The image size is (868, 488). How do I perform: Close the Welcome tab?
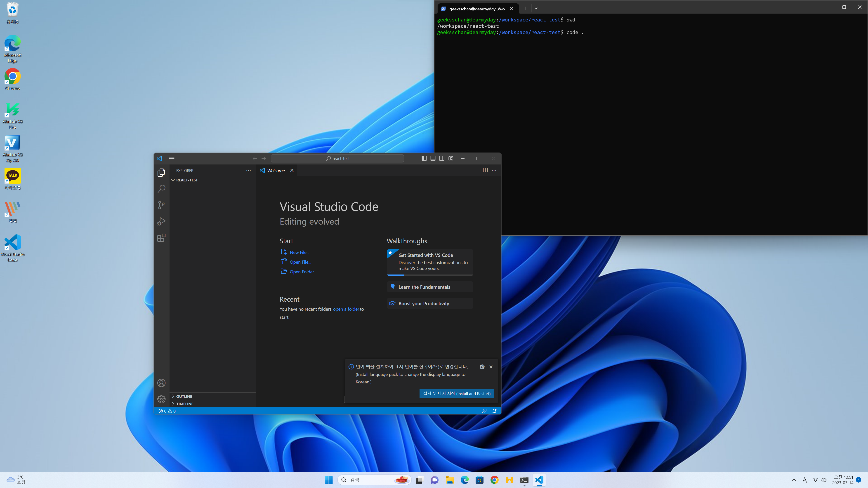point(292,170)
